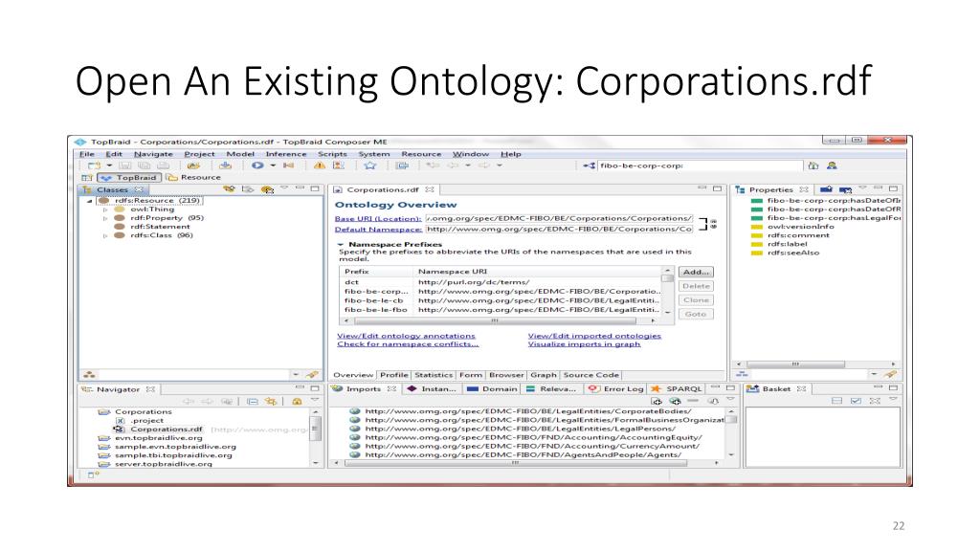Click the add-import globe icon in Imports toolbar
980x551 pixels.
[x=675, y=401]
